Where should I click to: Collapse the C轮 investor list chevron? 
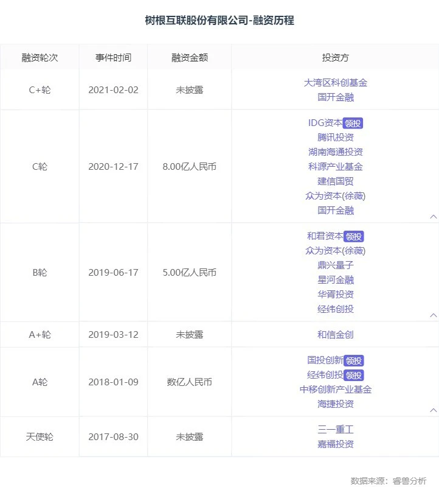433,217
